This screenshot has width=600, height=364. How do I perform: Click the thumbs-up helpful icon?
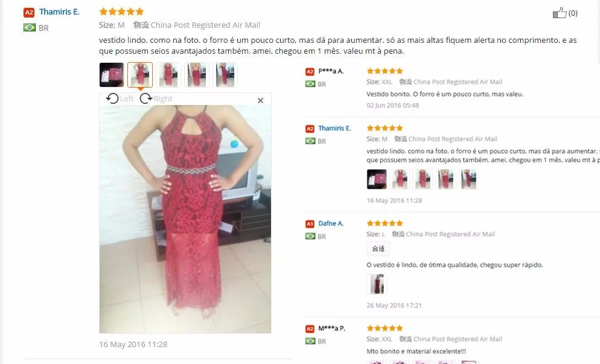click(559, 13)
